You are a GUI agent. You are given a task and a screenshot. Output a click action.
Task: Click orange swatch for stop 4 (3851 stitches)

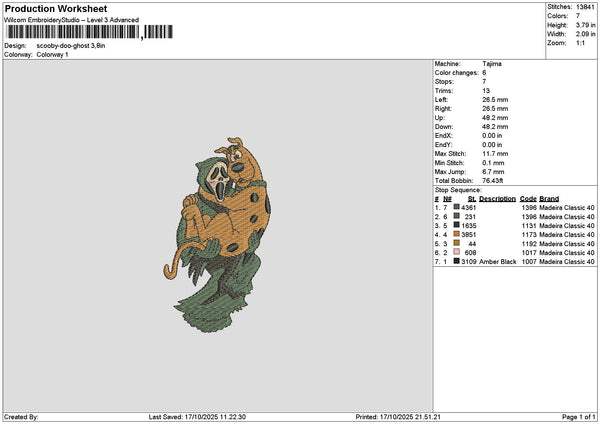point(457,234)
